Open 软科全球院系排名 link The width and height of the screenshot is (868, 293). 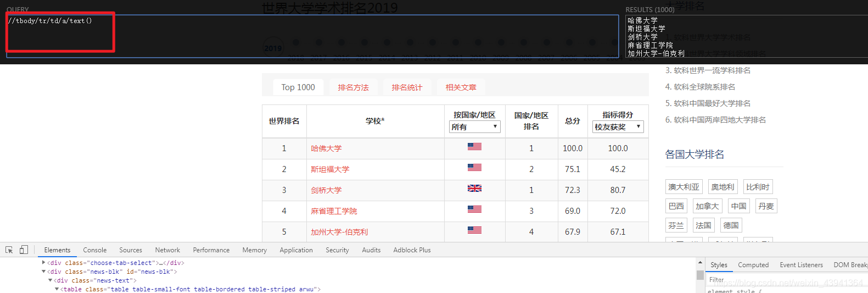tap(704, 87)
